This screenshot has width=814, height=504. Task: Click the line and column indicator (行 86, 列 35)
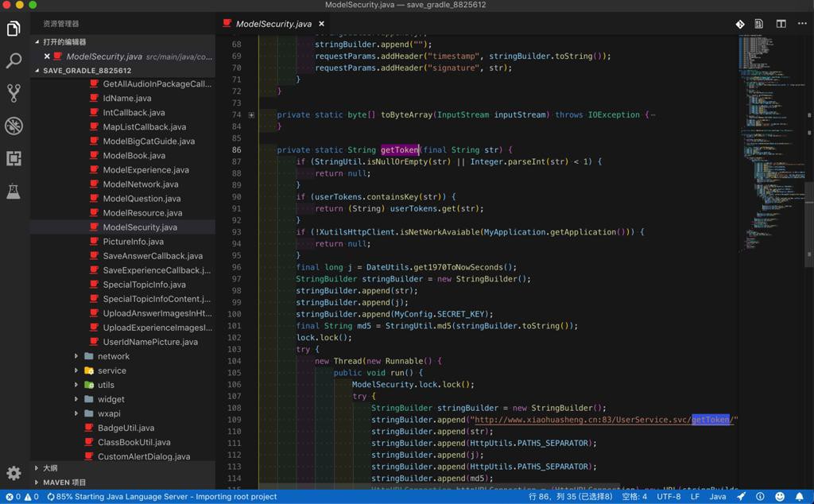pyautogui.click(x=570, y=497)
